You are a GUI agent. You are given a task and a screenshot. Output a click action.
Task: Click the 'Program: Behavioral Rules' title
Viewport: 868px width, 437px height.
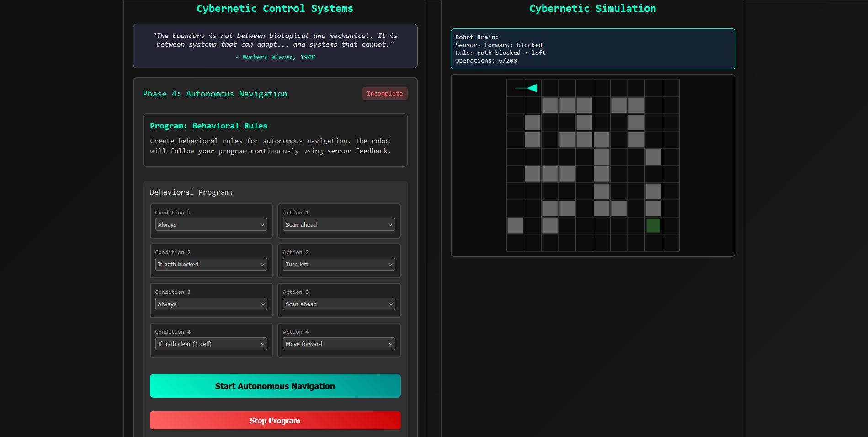209,126
